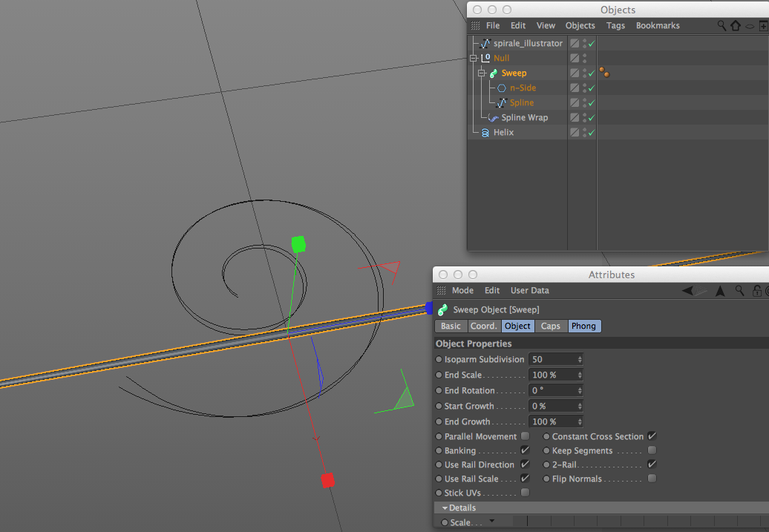The image size is (769, 532).
Task: Click the n-Side spline icon
Action: pyautogui.click(x=502, y=88)
